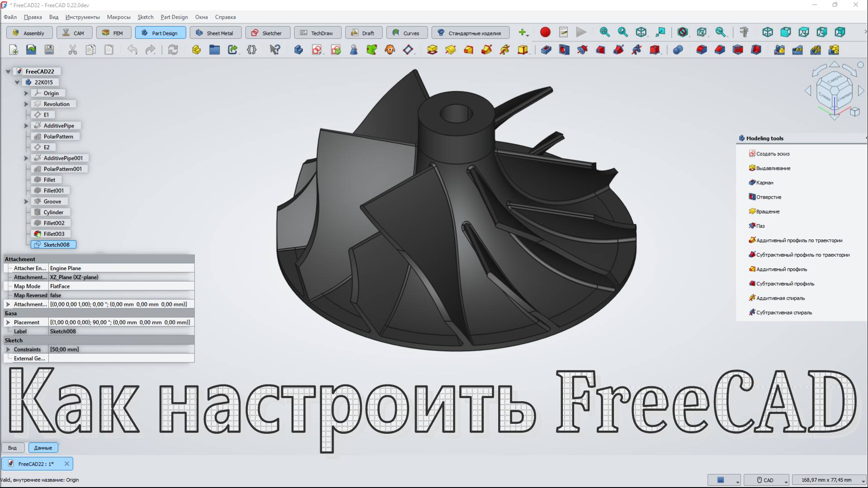Switch to the Sheet Metal workbench
The image size is (868, 488).
click(216, 33)
